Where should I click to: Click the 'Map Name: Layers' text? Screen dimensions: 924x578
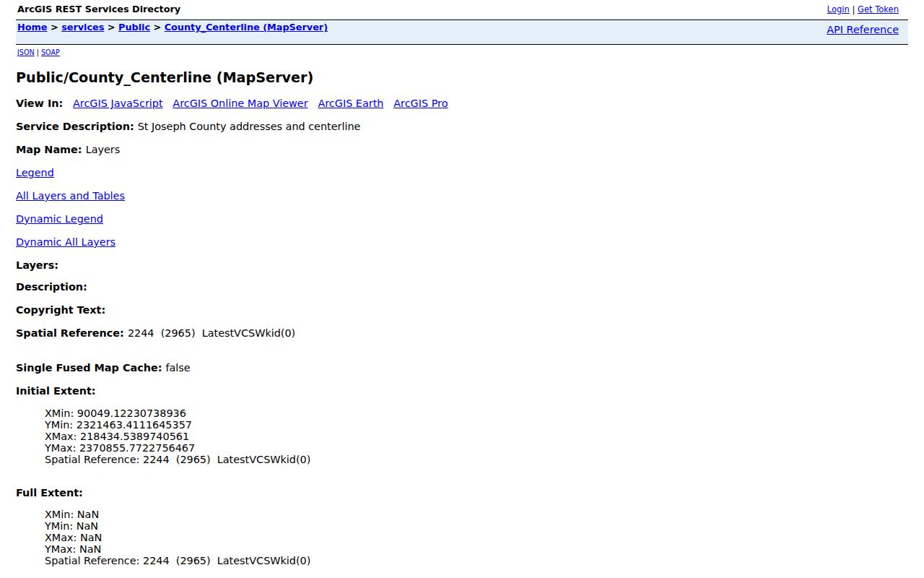(x=68, y=150)
